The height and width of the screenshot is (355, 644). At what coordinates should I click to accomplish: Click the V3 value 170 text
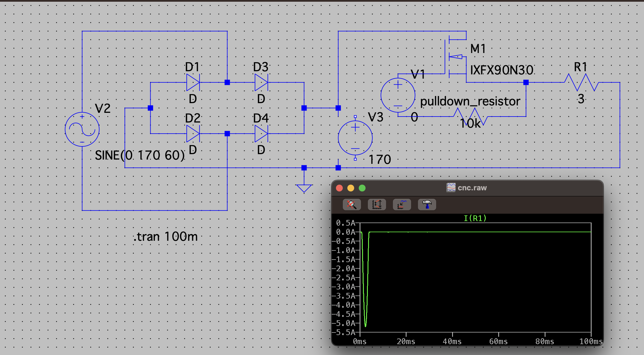(380, 159)
